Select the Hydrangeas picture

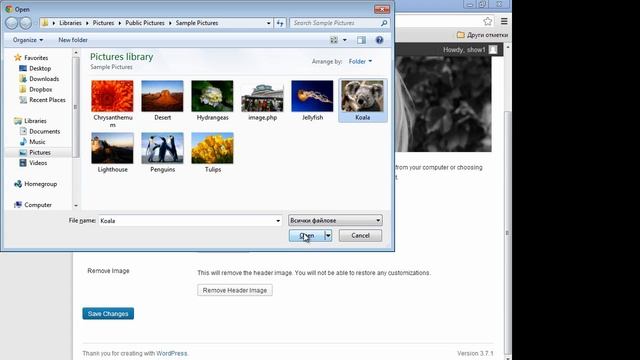(x=212, y=100)
